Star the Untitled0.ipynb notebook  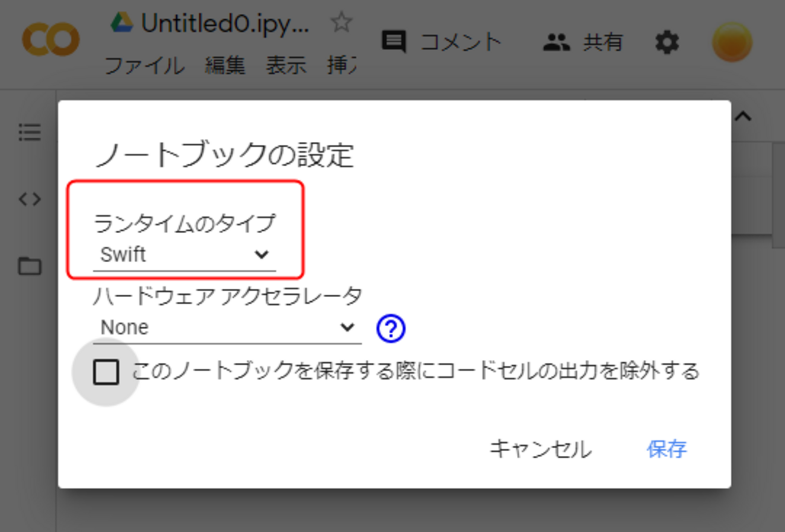(341, 23)
